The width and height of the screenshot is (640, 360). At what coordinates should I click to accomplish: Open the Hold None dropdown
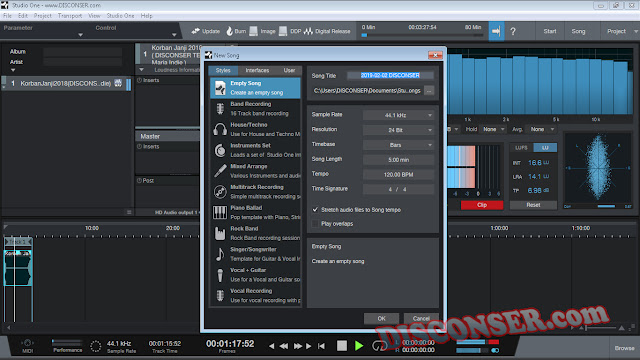point(493,129)
